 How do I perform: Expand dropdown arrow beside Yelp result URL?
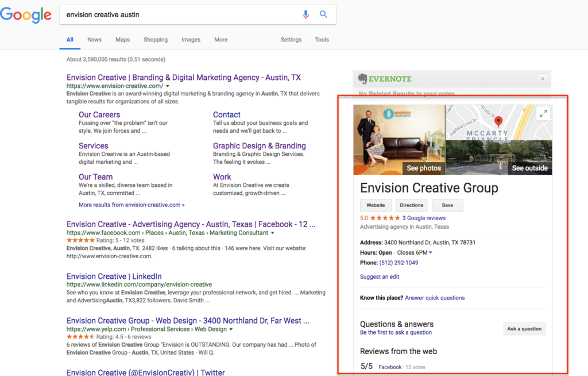(x=231, y=329)
